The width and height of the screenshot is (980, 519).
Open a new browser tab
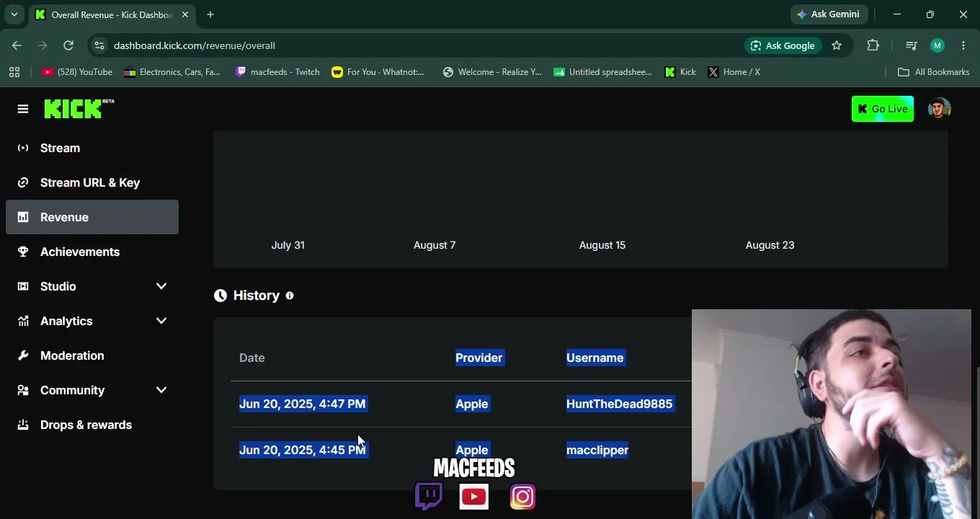210,14
